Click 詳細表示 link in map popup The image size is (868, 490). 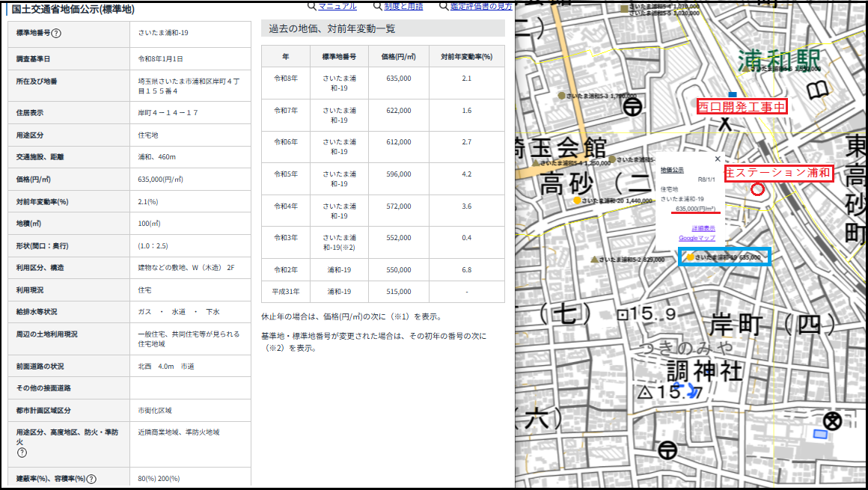click(703, 228)
